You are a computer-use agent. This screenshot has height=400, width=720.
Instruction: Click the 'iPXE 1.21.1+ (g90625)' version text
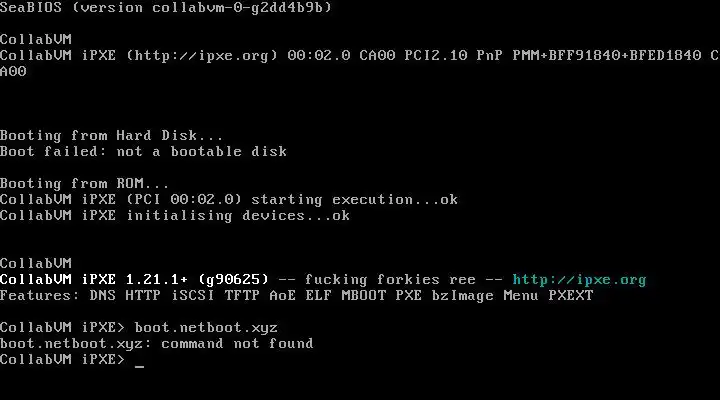pos(175,280)
